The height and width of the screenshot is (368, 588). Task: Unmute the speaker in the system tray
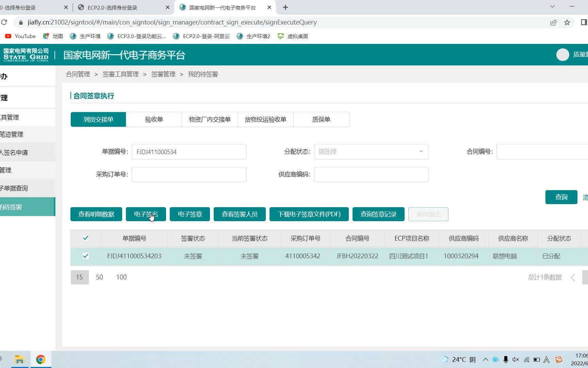pyautogui.click(x=516, y=359)
